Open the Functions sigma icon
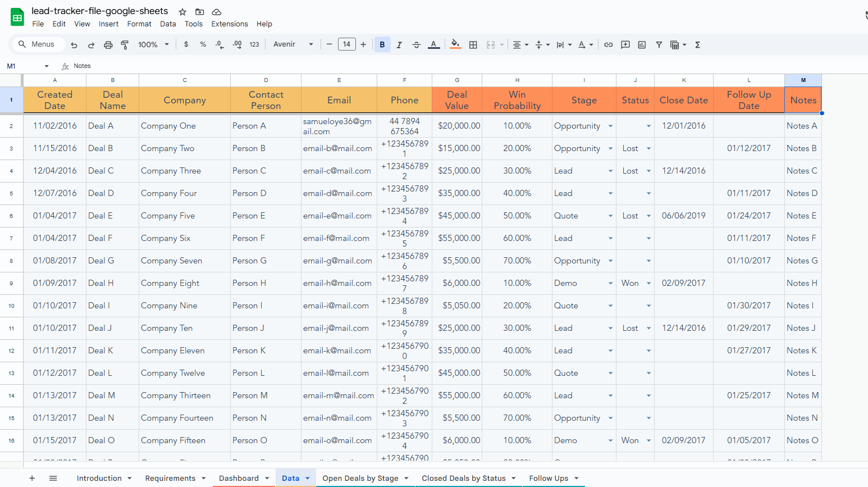The height and width of the screenshot is (487, 868). click(x=697, y=44)
